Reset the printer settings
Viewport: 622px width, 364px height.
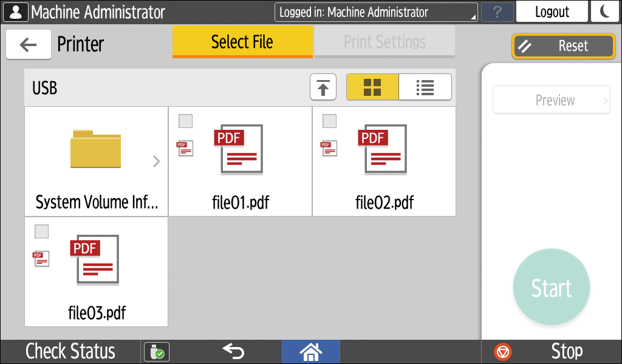click(563, 46)
